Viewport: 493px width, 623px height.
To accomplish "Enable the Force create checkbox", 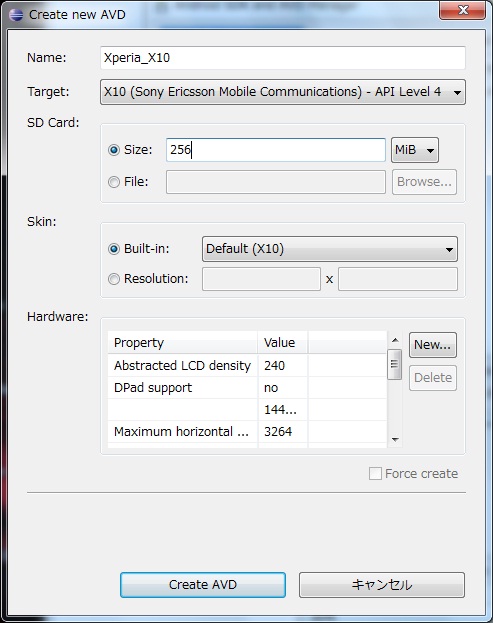I will click(x=375, y=474).
